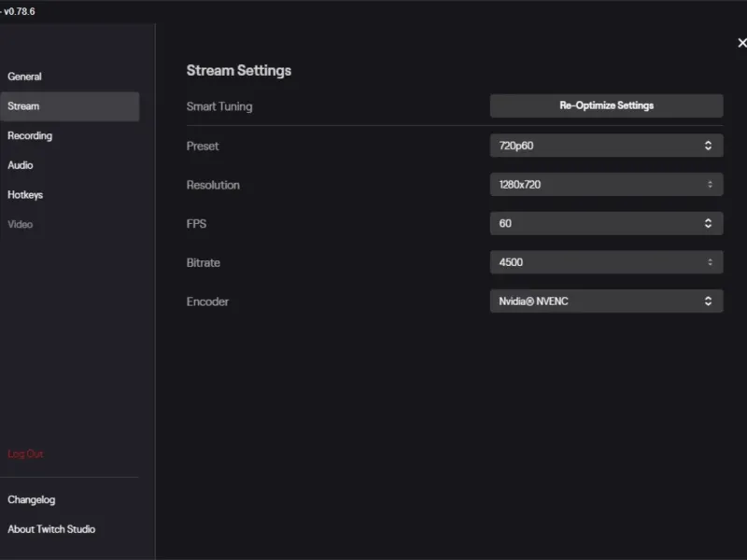Screen dimensions: 747x560
Task: Select the Nvidia NVENC encoder dropdown
Action: (598, 301)
